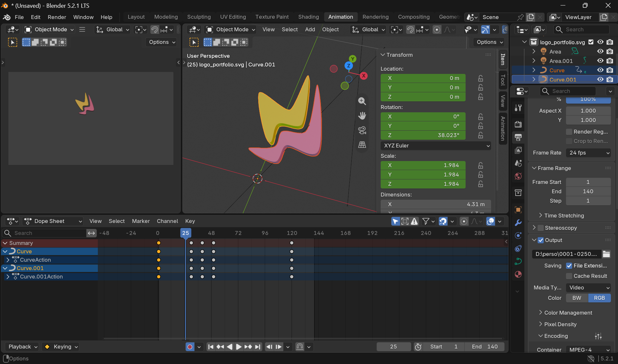Click the zoom magnifier icon in the viewport
The image size is (618, 364).
362,101
